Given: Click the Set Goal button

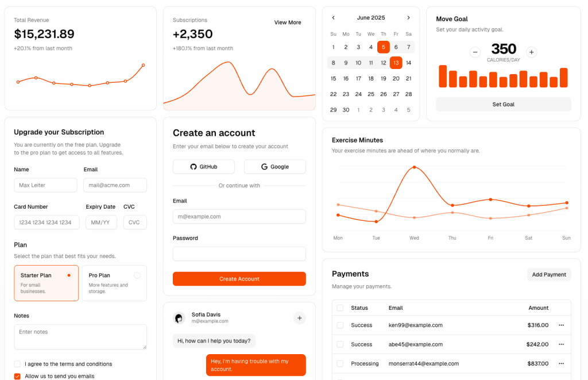Looking at the screenshot, I should [504, 104].
